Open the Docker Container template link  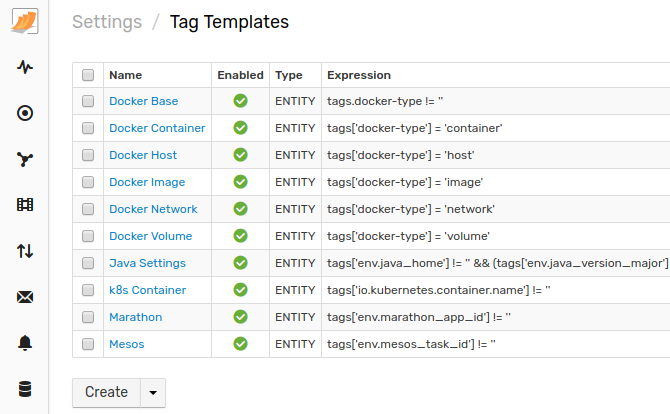pos(157,128)
